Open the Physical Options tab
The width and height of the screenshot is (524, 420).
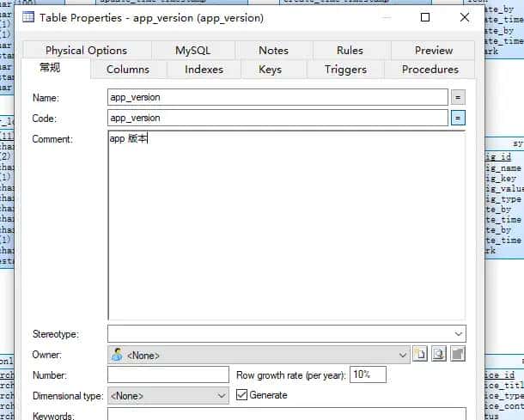[86, 51]
